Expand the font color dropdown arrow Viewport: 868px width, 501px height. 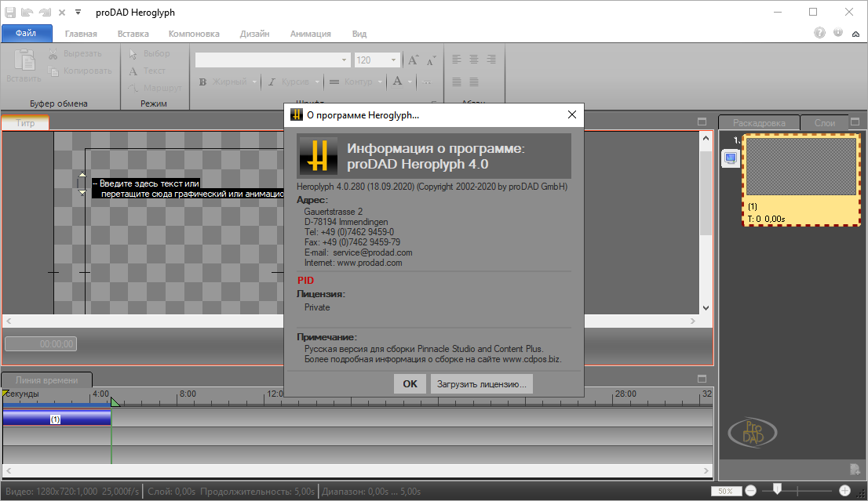(410, 82)
